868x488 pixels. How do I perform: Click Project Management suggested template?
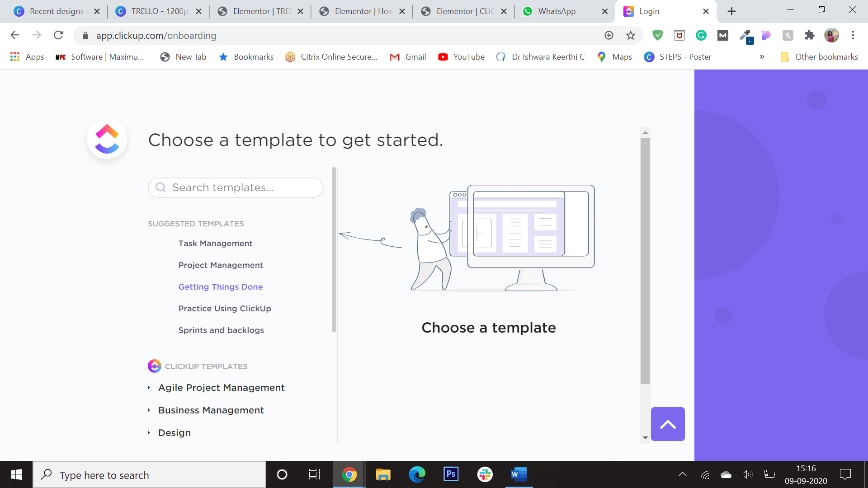221,265
